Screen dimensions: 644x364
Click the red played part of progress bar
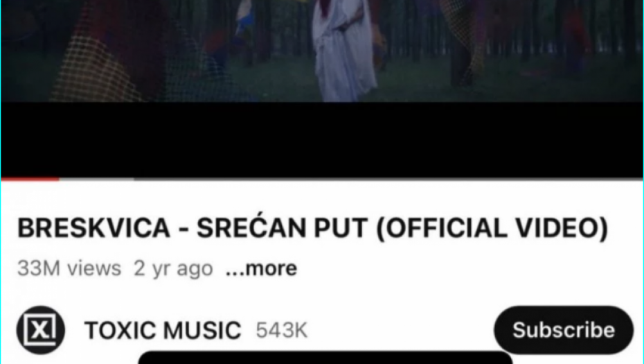click(x=30, y=179)
